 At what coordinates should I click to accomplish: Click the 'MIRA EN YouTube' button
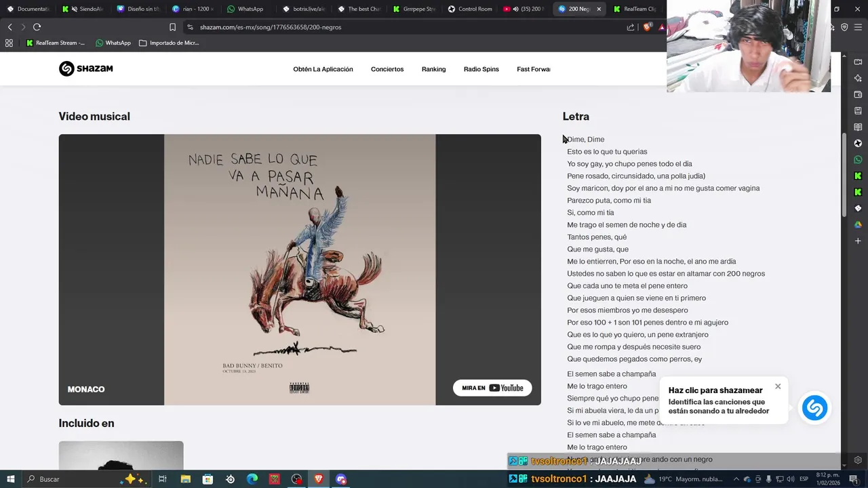point(492,388)
